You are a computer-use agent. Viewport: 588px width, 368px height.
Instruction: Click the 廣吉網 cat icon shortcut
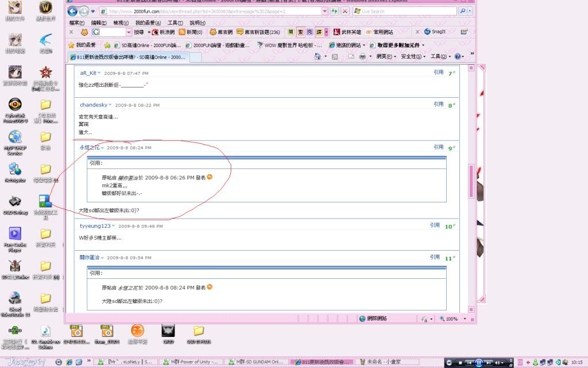[221, 32]
